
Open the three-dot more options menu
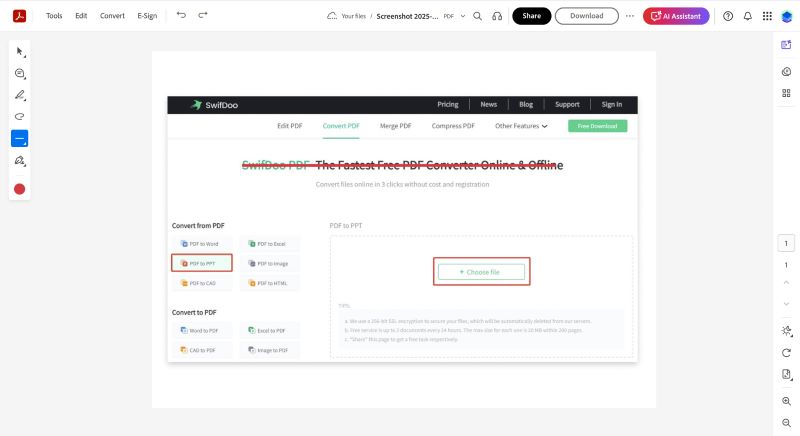(x=630, y=16)
